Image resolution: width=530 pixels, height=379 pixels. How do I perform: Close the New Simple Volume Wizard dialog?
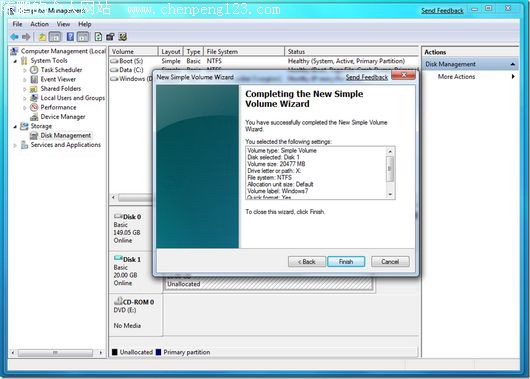(404, 75)
